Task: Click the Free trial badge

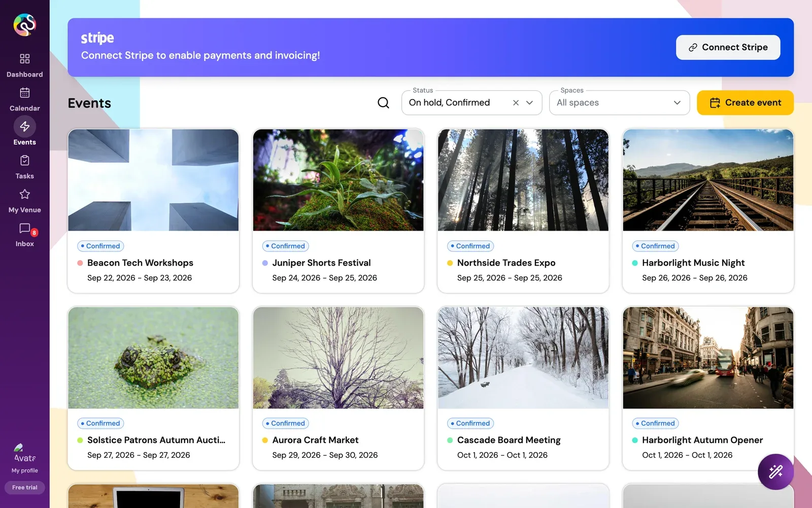Action: [x=24, y=487]
